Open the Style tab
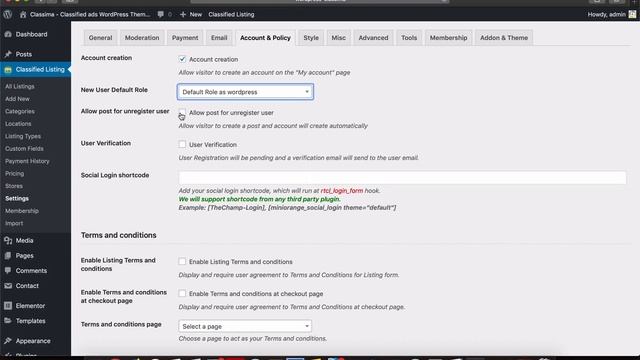The width and height of the screenshot is (640, 360). click(311, 38)
